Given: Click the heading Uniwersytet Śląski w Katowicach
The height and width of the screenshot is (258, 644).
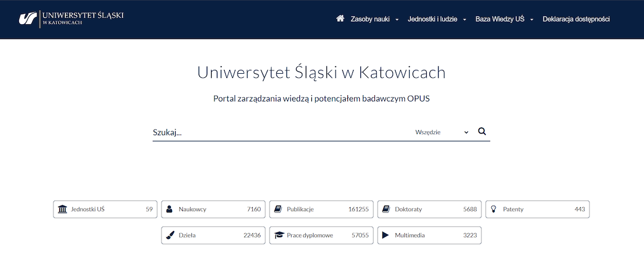Looking at the screenshot, I should click(x=321, y=72).
